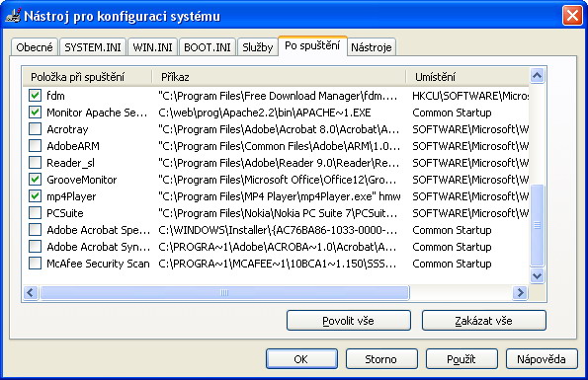Viewport: 588px width, 380px height.
Task: Switch to the Nástroje tab
Action: pyautogui.click(x=372, y=47)
